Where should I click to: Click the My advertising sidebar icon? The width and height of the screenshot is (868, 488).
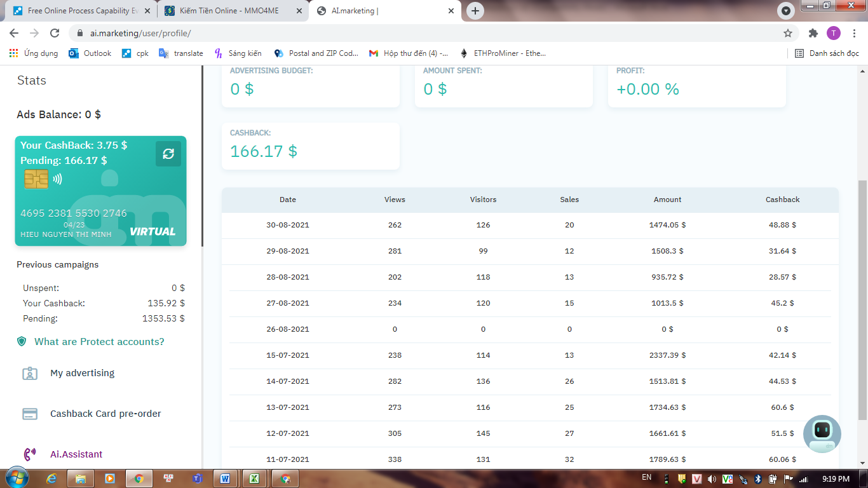tap(30, 373)
